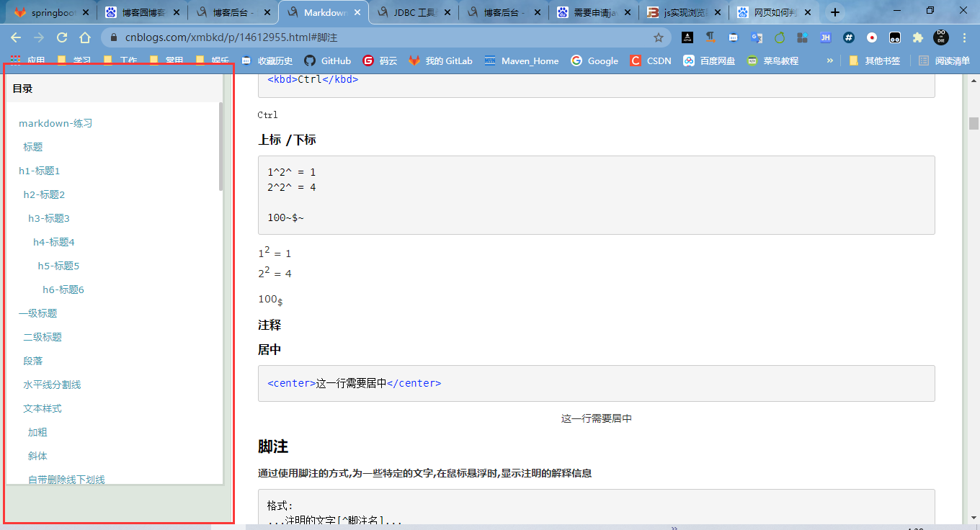Open a new browser tab
Image resolution: width=980 pixels, height=530 pixels.
coord(835,12)
